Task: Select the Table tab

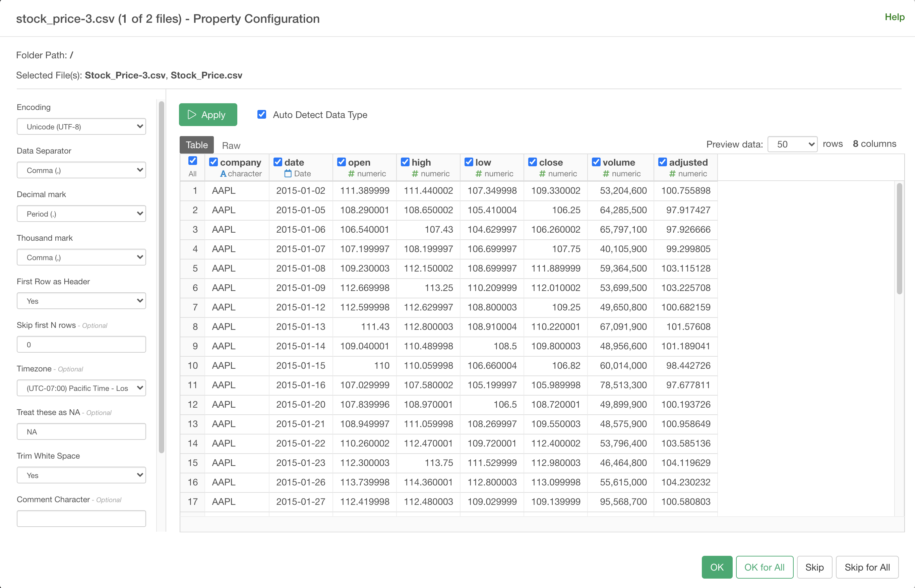Action: pos(197,145)
